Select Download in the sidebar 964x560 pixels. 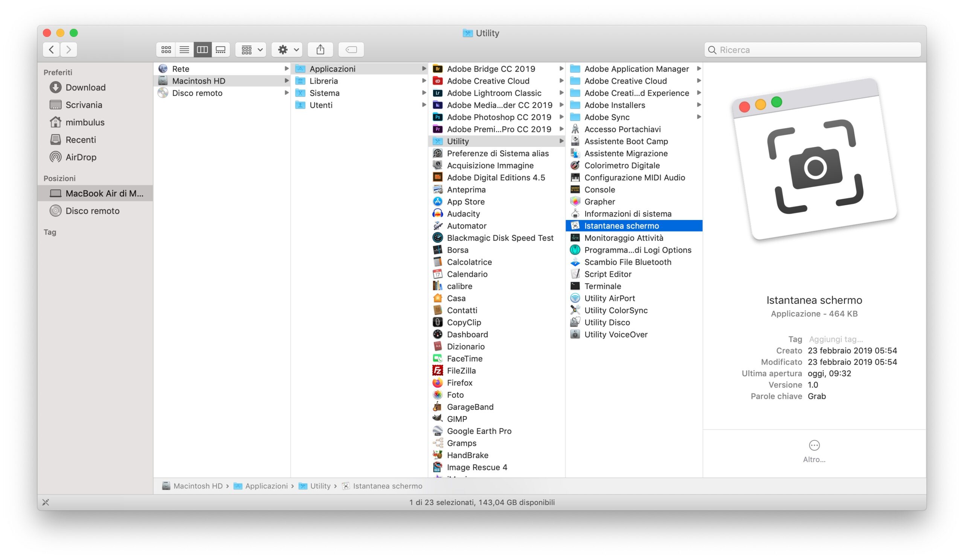(85, 88)
